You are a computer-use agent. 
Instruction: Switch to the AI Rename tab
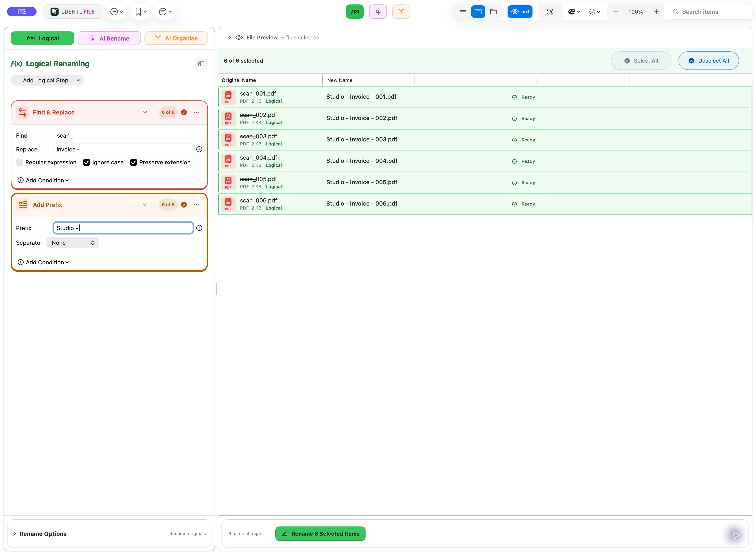[109, 38]
